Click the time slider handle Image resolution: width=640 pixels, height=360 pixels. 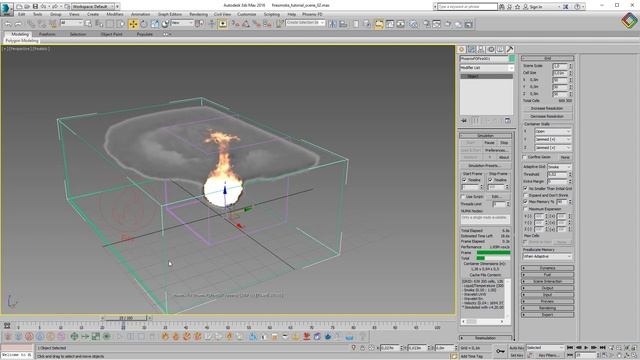tap(125, 318)
